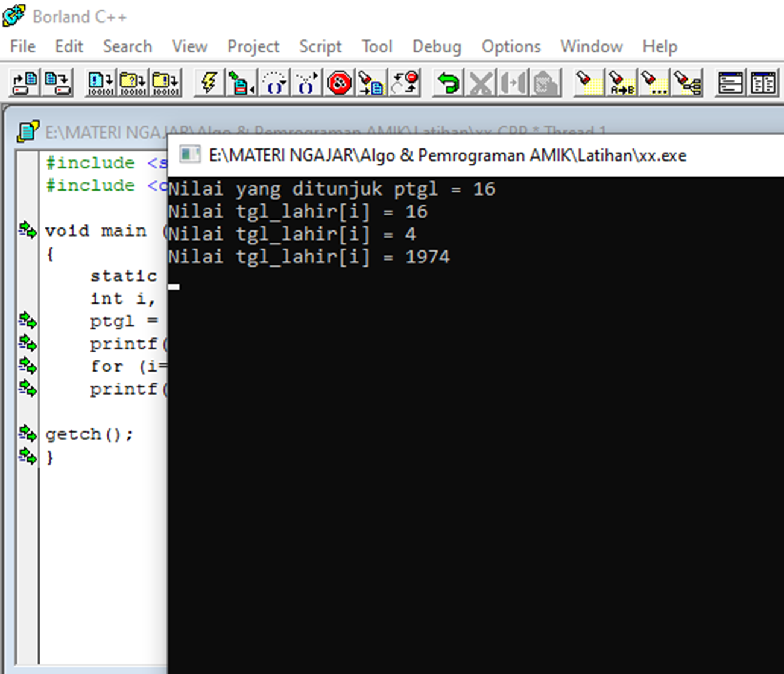Toggle breakpoint marker beside getch(); line
Screen dimensions: 784x674
[28, 433]
